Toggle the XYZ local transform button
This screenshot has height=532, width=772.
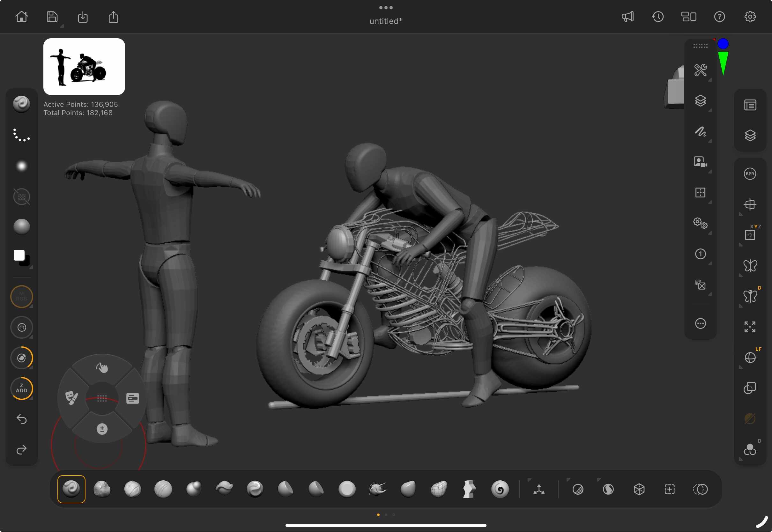tap(750, 235)
